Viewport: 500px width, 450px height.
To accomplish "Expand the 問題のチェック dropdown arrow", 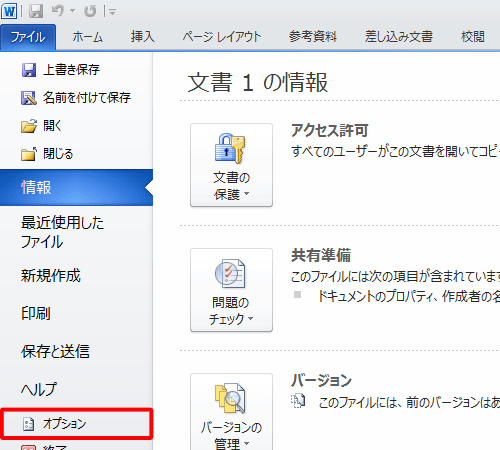I will (x=251, y=318).
